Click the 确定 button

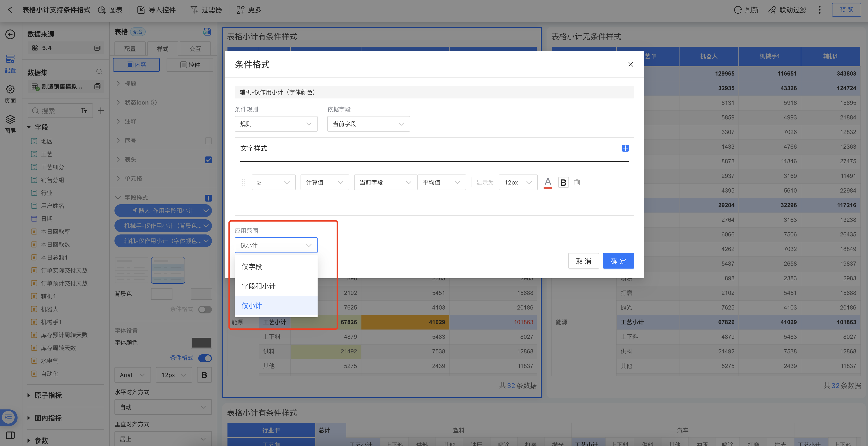pos(618,261)
